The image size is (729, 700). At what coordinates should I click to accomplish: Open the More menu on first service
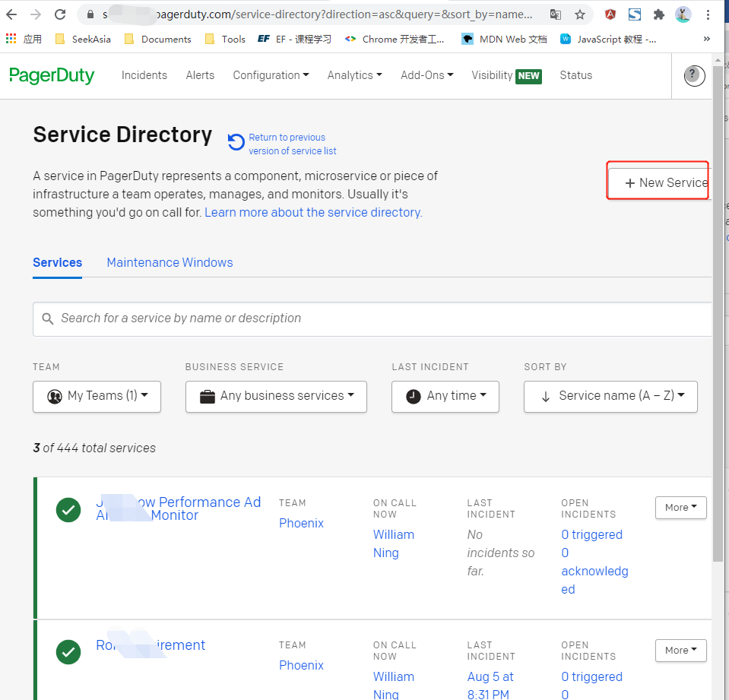(x=680, y=508)
